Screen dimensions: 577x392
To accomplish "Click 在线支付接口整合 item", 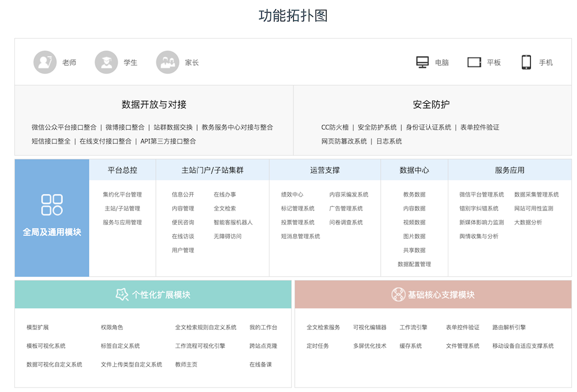I will [x=105, y=141].
